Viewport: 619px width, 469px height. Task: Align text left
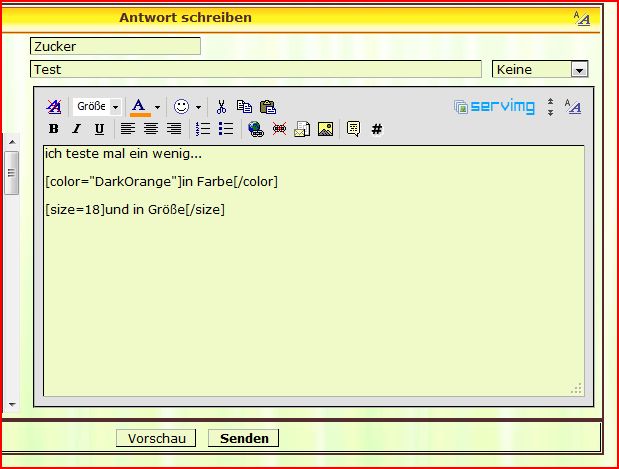(128, 129)
